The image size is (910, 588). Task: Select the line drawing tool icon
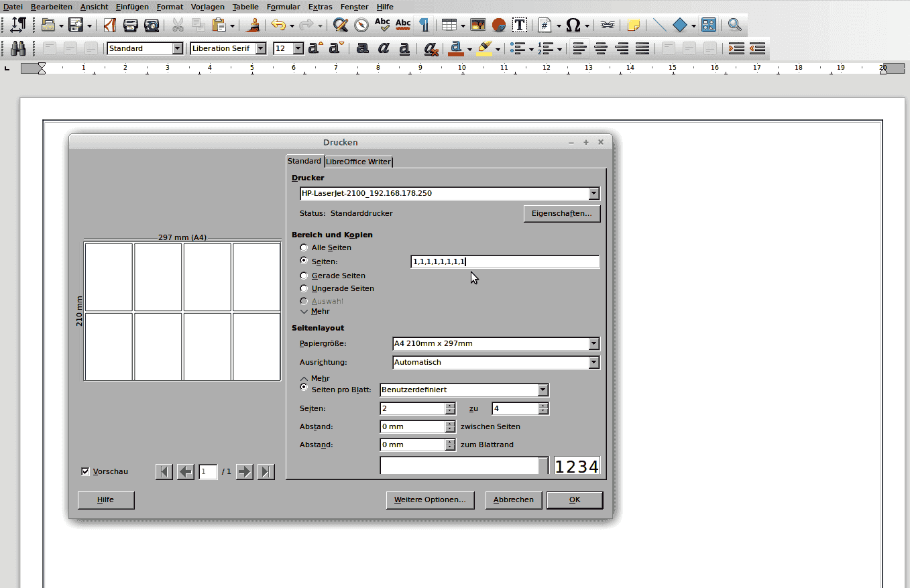click(x=660, y=25)
